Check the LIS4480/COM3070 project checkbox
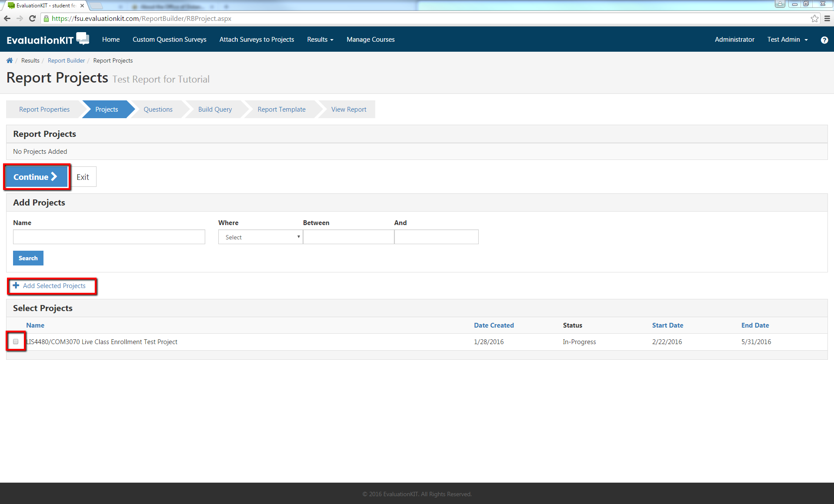The height and width of the screenshot is (504, 834). click(x=16, y=342)
